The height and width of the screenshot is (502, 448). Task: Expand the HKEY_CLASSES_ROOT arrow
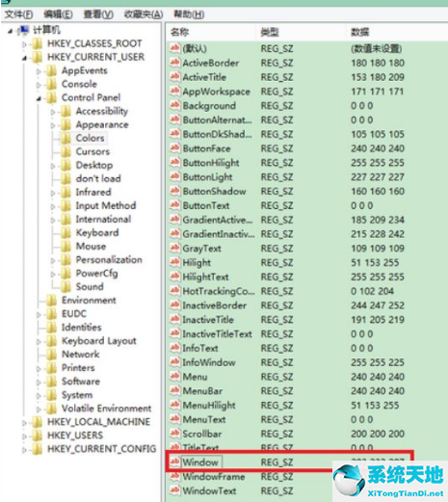[x=24, y=44]
